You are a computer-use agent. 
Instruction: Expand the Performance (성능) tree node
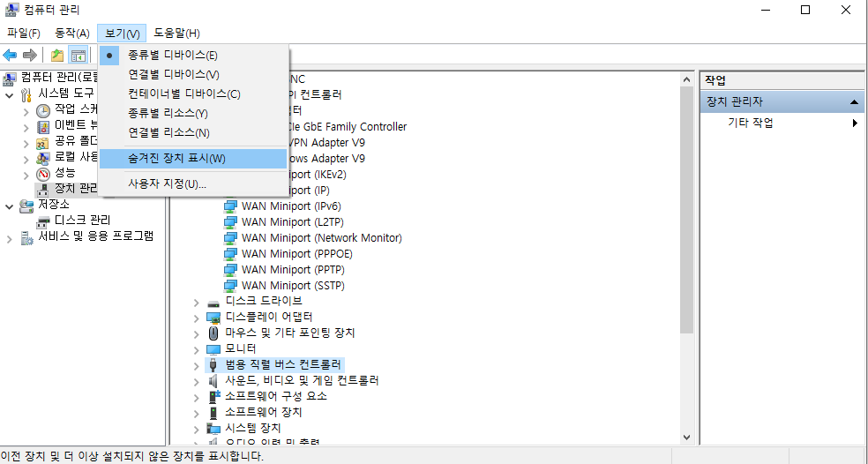pyautogui.click(x=26, y=175)
